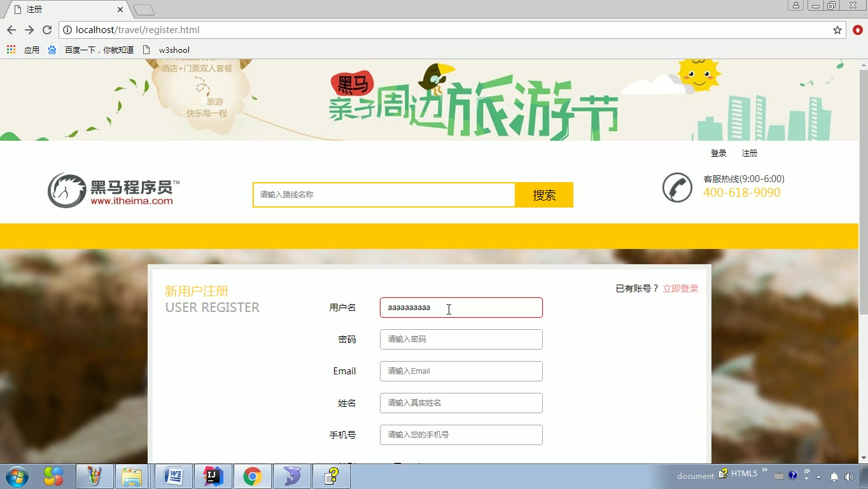Open the tray keyboard input icon
Image resolution: width=868 pixels, height=489 pixels.
click(x=779, y=476)
